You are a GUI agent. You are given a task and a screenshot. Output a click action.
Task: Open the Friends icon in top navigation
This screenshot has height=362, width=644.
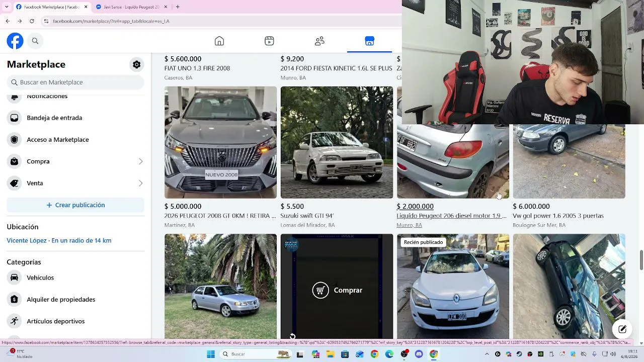319,41
